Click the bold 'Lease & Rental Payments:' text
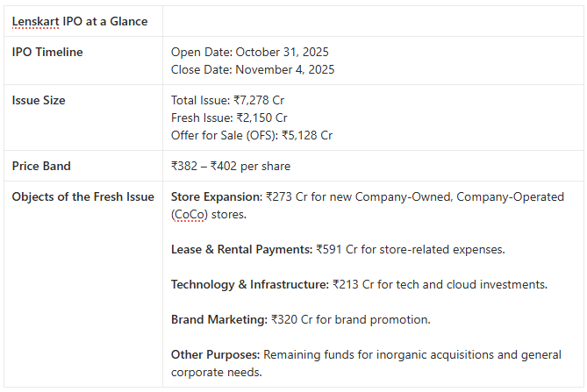587x392 pixels. pyautogui.click(x=241, y=249)
